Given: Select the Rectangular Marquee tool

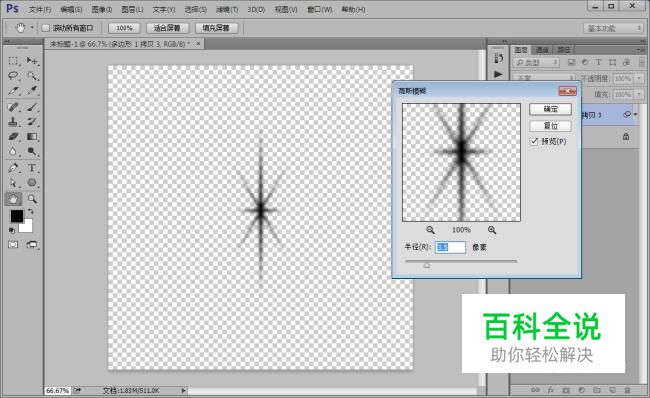Looking at the screenshot, I should (x=13, y=61).
